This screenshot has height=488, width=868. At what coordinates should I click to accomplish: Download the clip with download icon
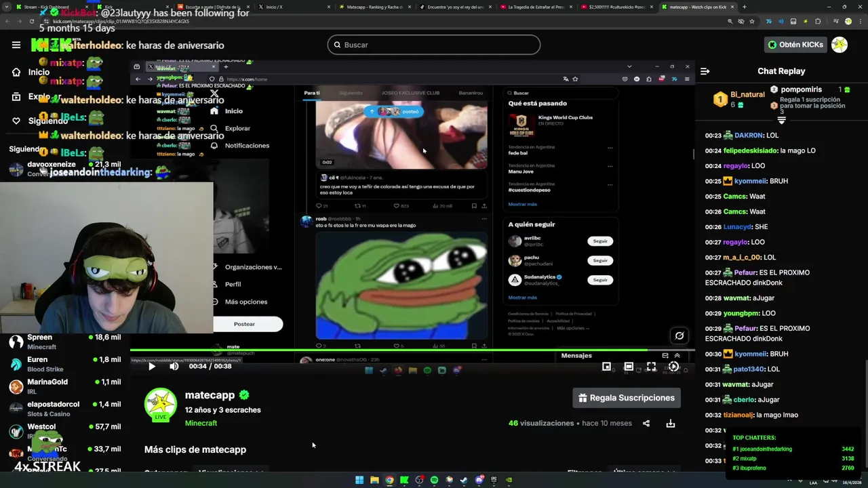(x=671, y=424)
